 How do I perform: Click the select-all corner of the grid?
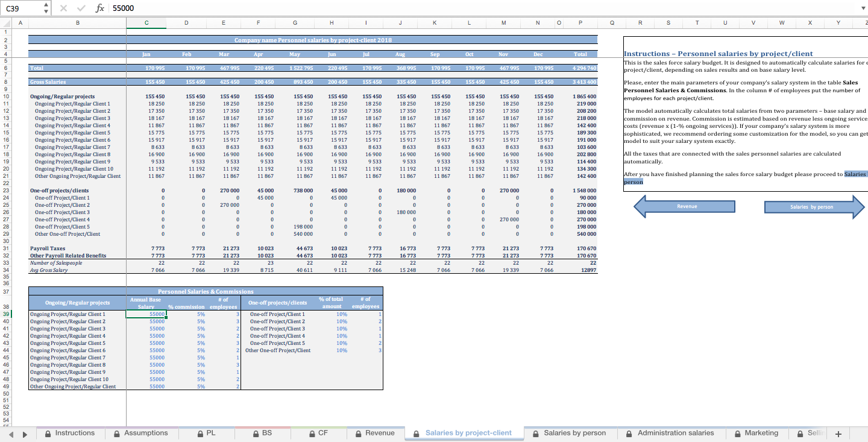(5, 23)
